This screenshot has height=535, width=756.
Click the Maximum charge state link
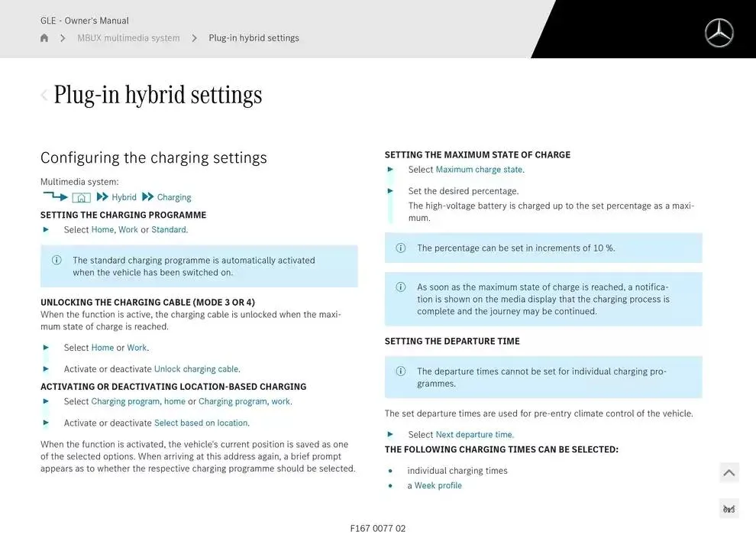coord(479,170)
